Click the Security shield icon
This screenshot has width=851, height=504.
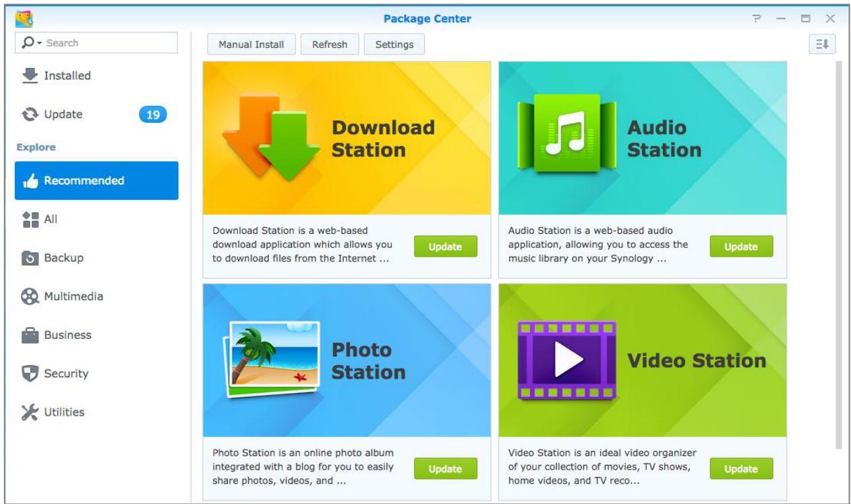[x=30, y=373]
